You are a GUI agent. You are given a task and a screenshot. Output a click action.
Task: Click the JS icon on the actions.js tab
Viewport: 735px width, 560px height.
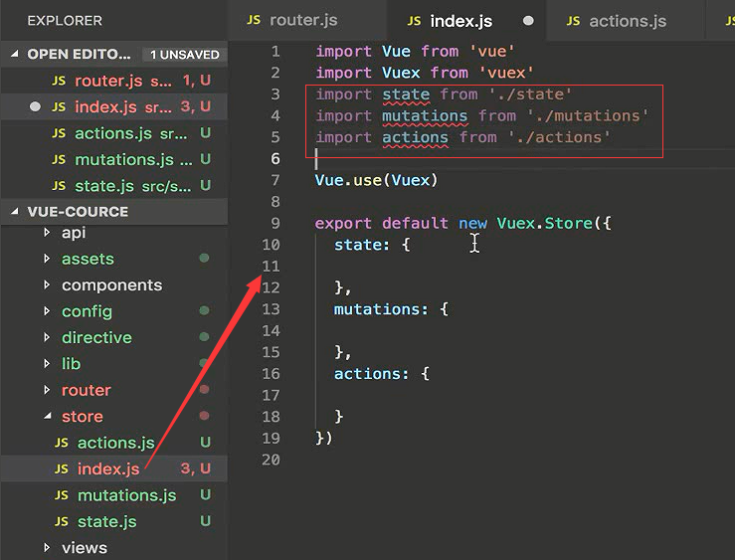tap(574, 21)
